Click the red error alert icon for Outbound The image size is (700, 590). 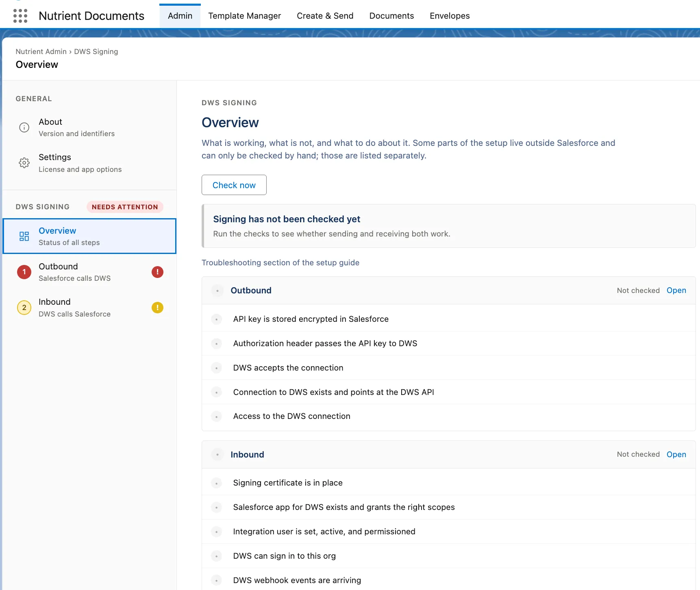click(157, 272)
